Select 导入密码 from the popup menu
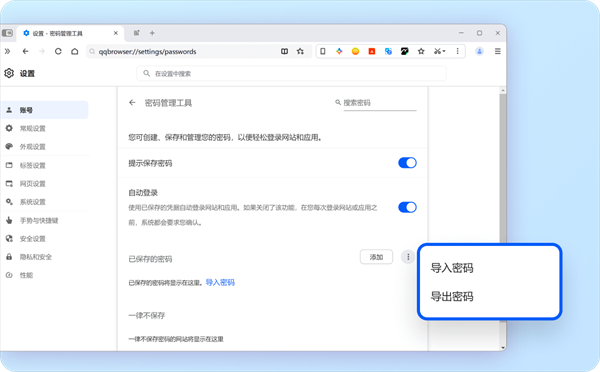The width and height of the screenshot is (600, 372). coord(452,268)
